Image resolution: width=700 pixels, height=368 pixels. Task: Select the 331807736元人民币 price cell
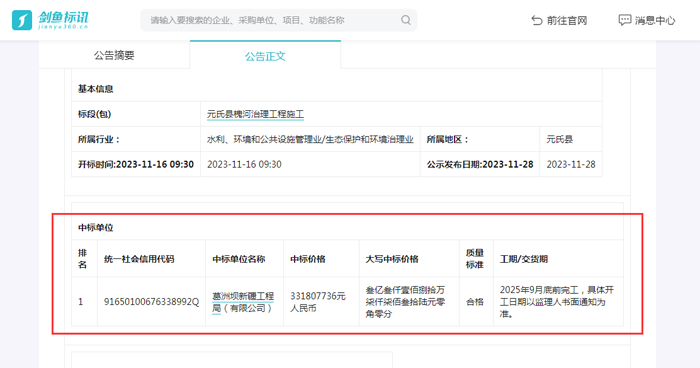[321, 302]
